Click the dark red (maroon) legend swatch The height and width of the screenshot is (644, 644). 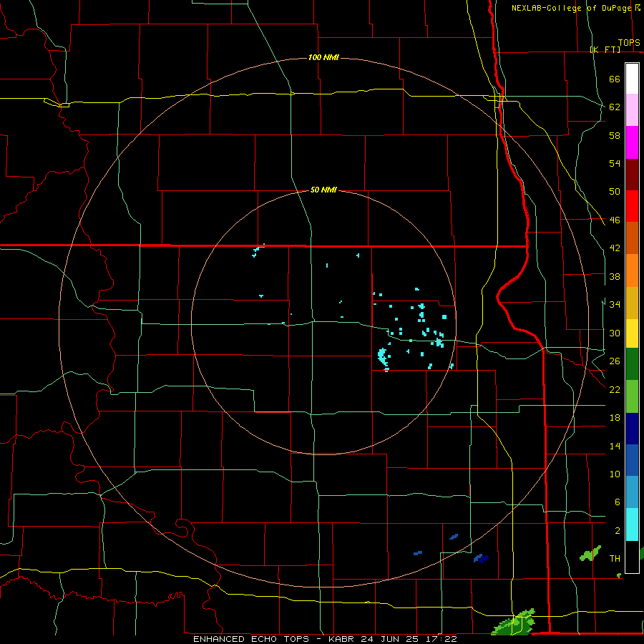click(632, 174)
